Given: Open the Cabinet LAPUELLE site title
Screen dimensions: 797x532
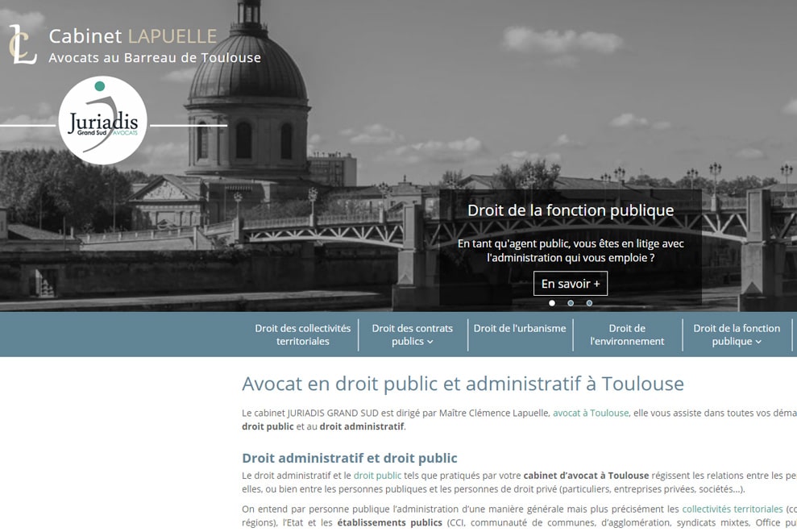Looking at the screenshot, I should (x=133, y=36).
